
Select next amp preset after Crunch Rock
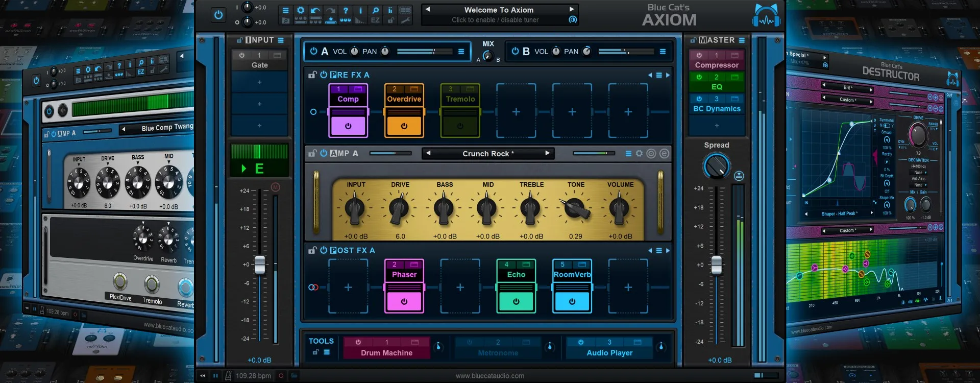coord(548,153)
